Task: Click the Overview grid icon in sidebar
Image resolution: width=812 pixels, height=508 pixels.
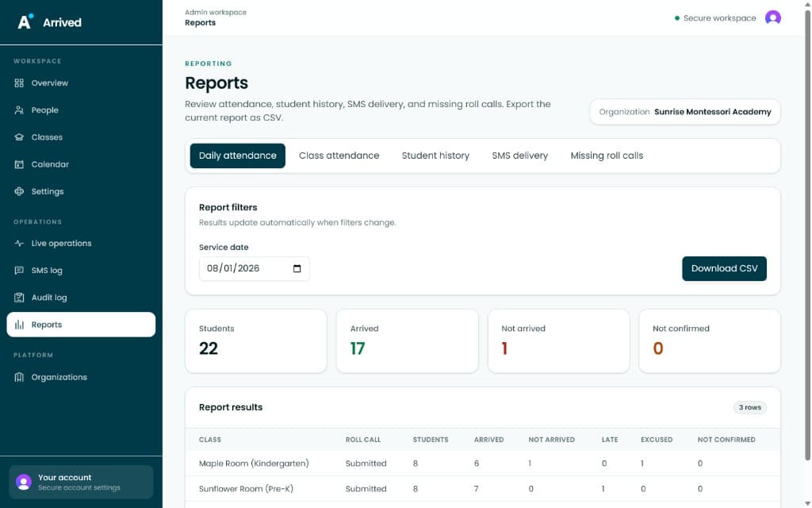Action: 19,83
